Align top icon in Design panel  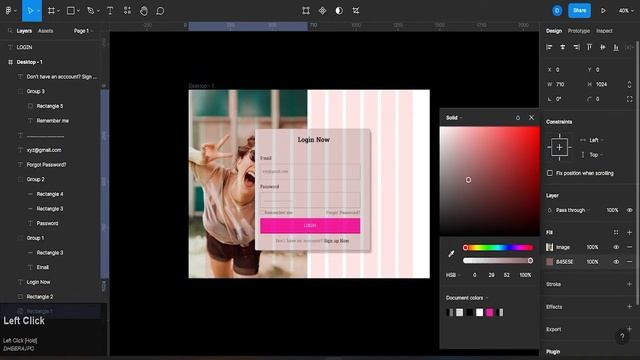(589, 47)
